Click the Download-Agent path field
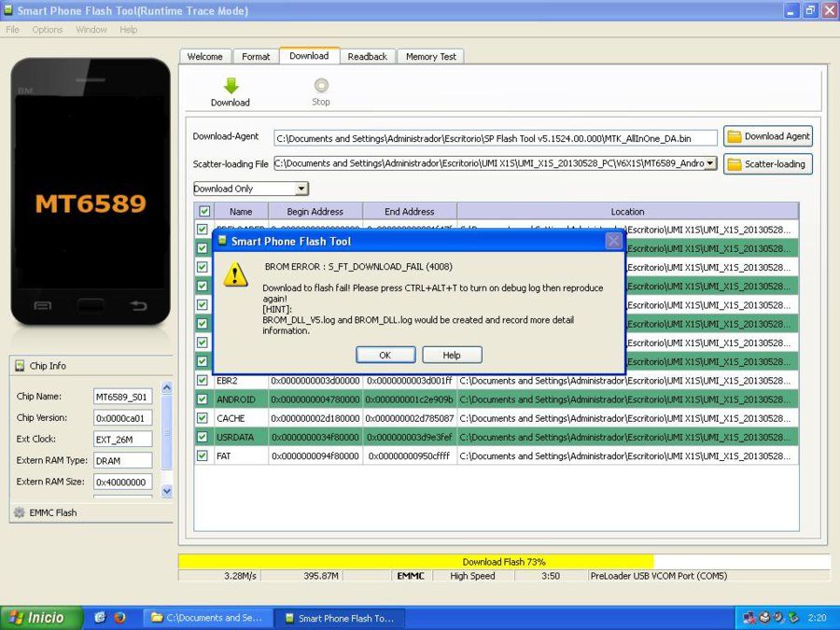 click(x=496, y=138)
